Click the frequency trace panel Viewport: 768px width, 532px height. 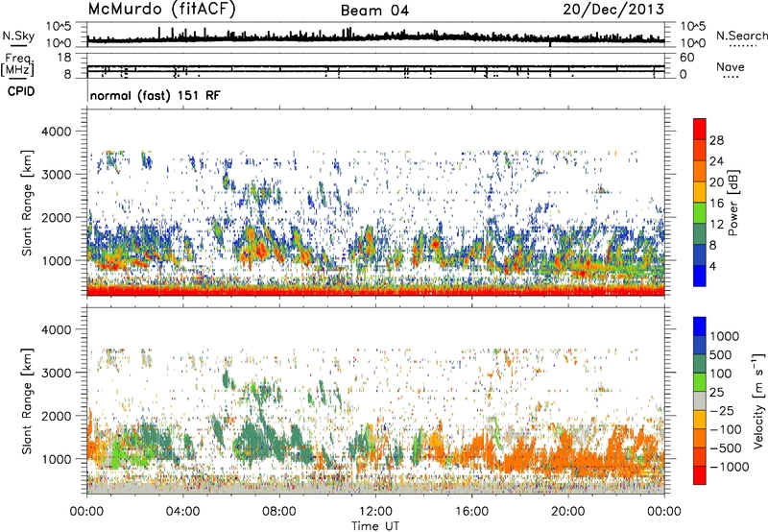(x=375, y=66)
